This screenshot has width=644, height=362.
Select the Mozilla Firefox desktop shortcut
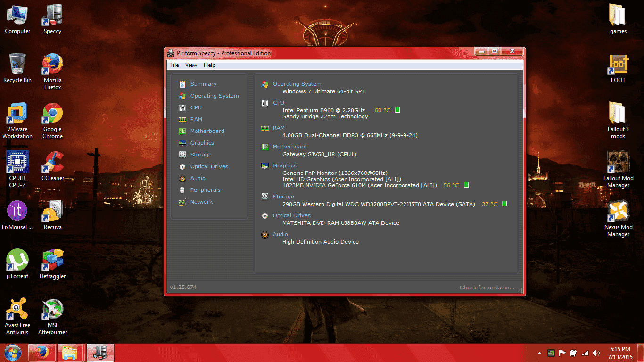coord(53,72)
